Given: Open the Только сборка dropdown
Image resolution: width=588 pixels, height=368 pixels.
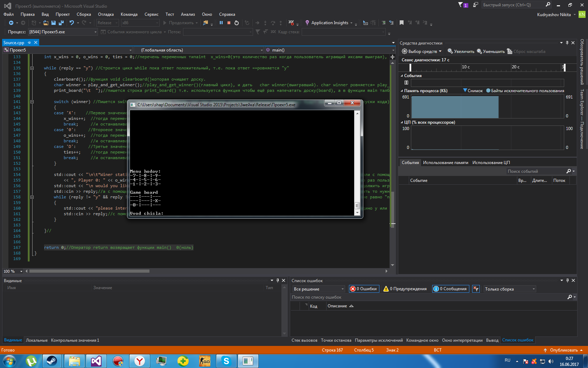Looking at the screenshot, I should 509,289.
